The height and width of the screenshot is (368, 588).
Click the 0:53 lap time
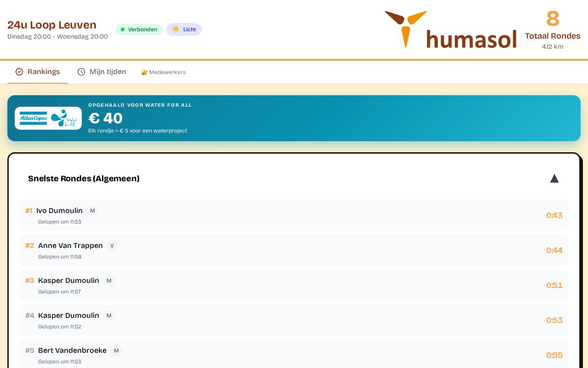tap(554, 320)
